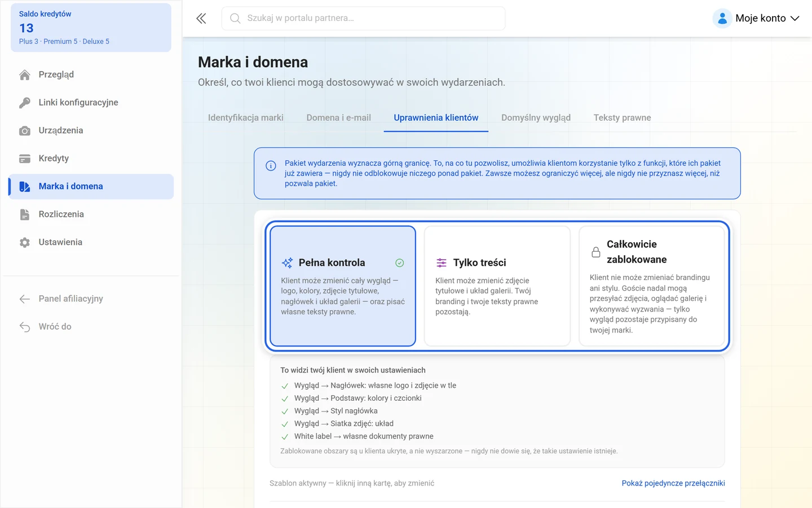Screen dimensions: 812x508
Task: Click Pokaż pojedyncze przełączniki link
Action: click(x=673, y=483)
